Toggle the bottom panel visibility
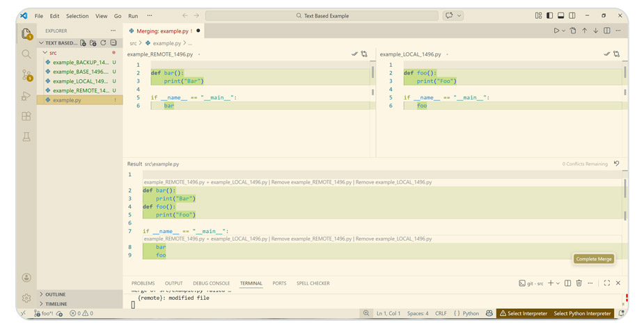Image resolution: width=644 pixels, height=327 pixels. coord(560,15)
